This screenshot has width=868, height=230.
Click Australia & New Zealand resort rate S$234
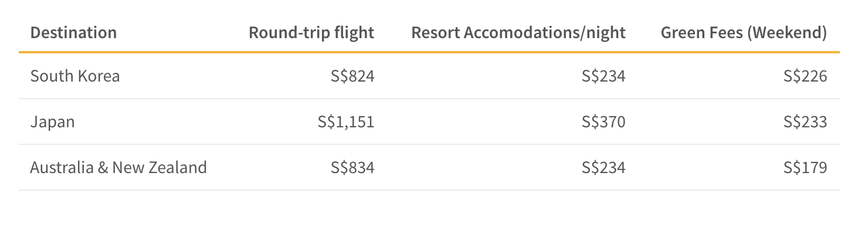(603, 167)
